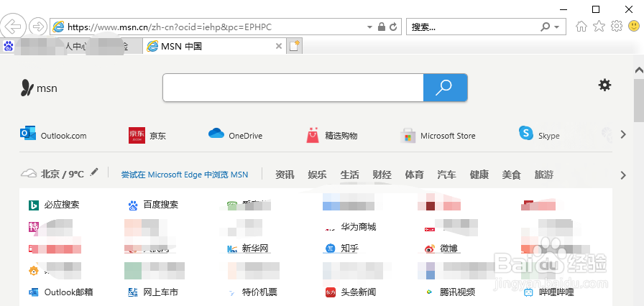Open the browser Home icon
The image size is (644, 306).
[x=581, y=27]
